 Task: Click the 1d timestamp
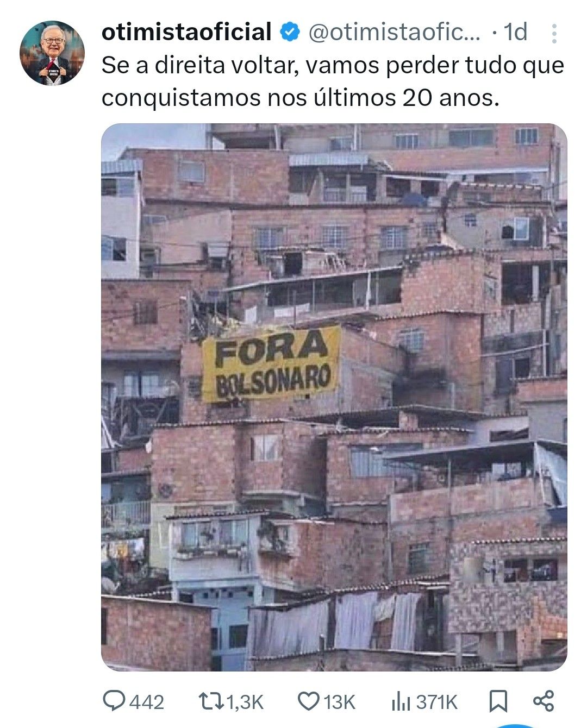(515, 33)
